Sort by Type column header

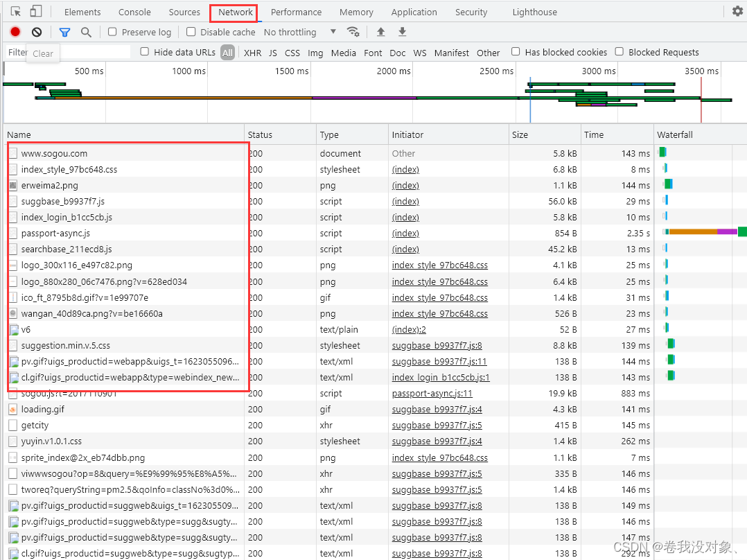[353, 135]
